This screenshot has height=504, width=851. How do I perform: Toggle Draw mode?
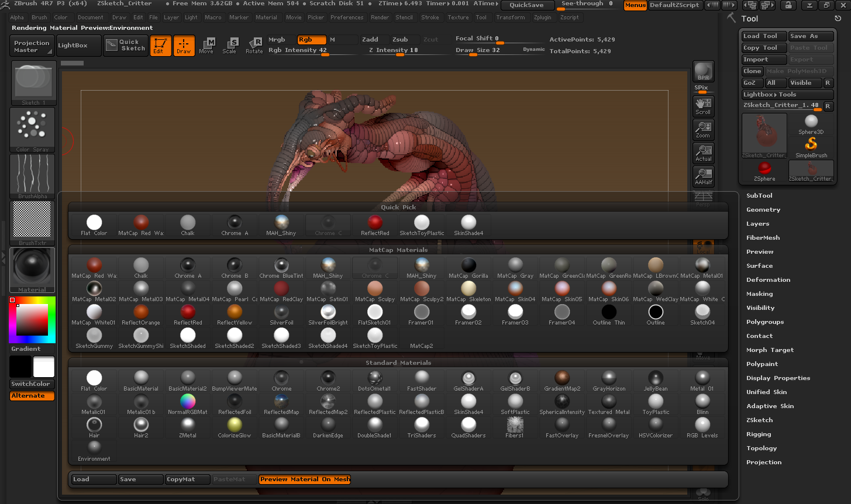184,46
